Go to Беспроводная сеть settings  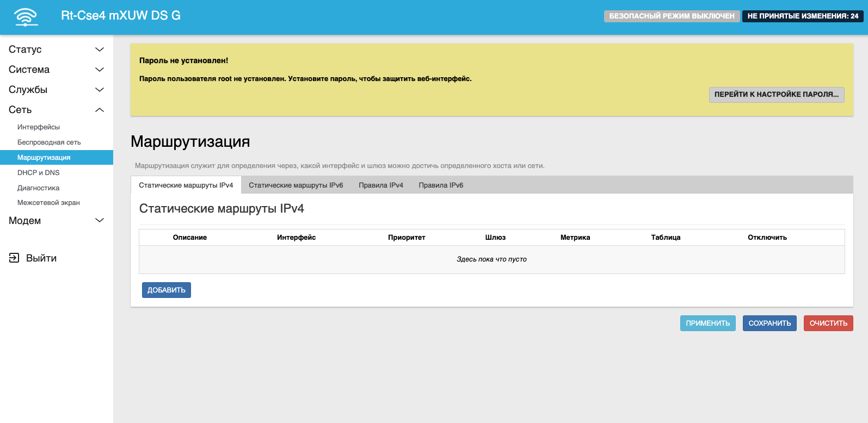tap(49, 142)
